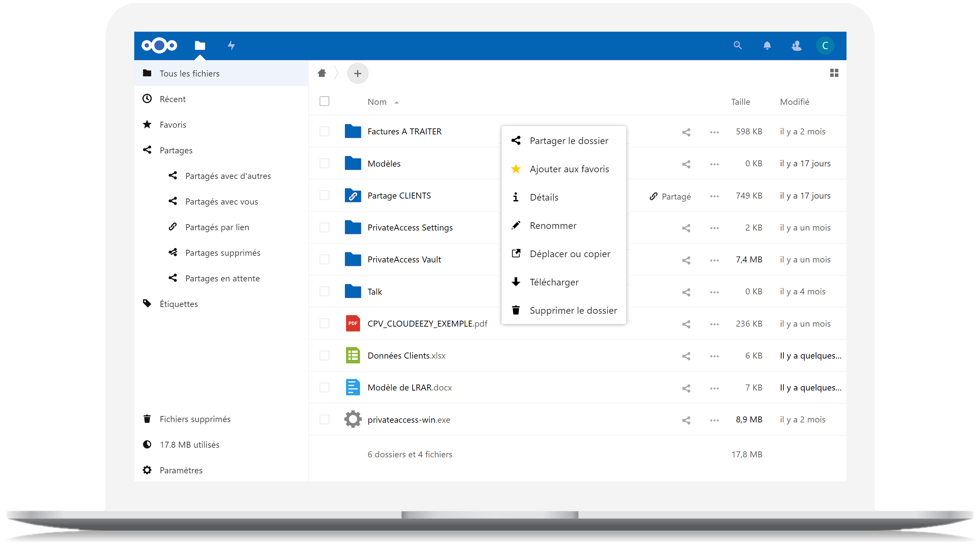Open the user avatar C menu
Image resolution: width=980 pixels, height=551 pixels.
point(825,46)
